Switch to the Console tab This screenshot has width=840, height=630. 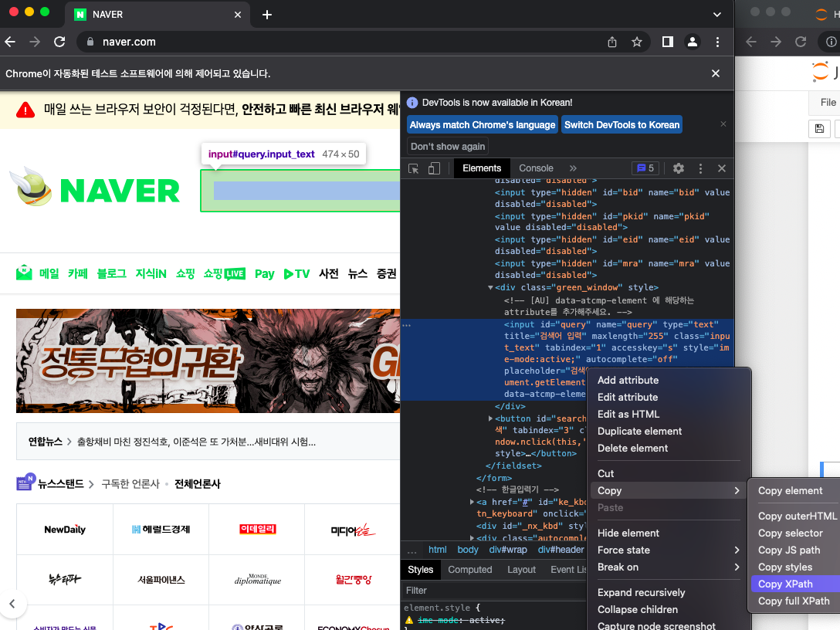[536, 168]
